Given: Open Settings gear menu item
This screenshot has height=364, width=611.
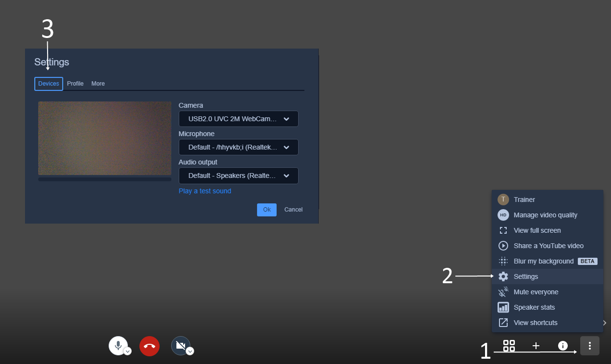Looking at the screenshot, I should pyautogui.click(x=548, y=276).
